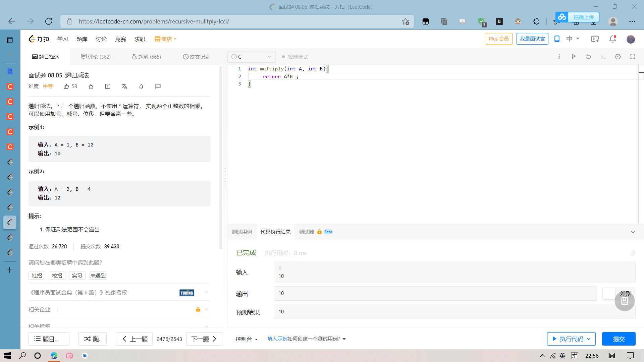Open the C language dropdown
Image resolution: width=644 pixels, height=362 pixels.
coord(252,57)
